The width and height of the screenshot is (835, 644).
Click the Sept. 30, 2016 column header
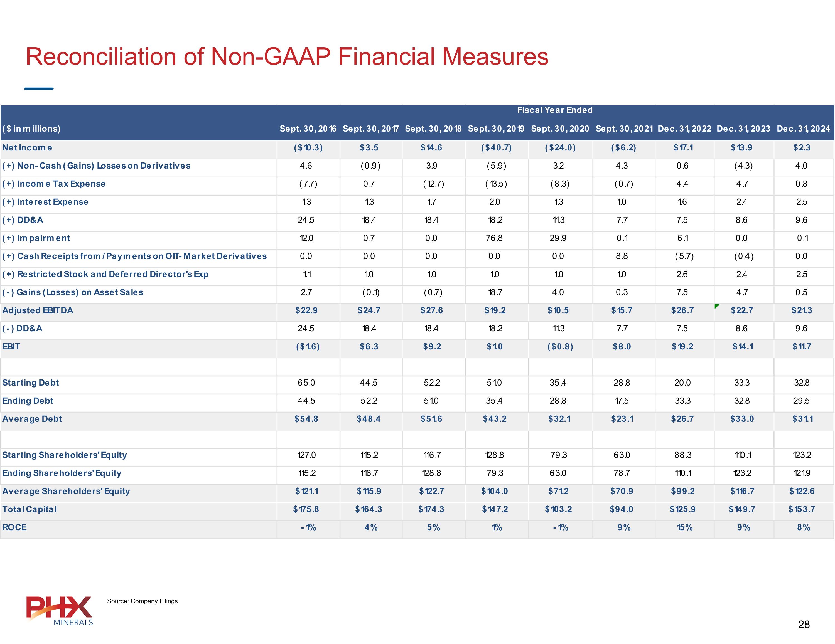pos(308,129)
